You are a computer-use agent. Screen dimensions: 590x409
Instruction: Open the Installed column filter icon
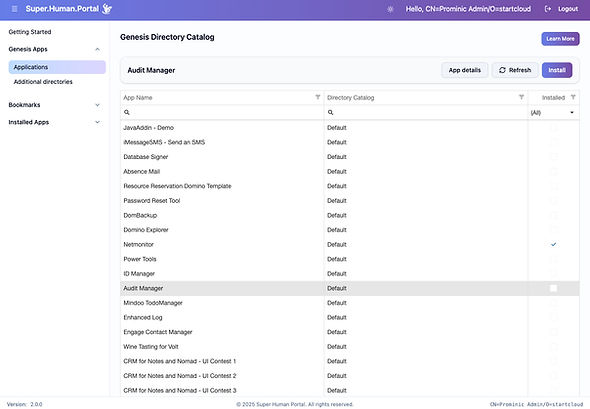tap(573, 97)
